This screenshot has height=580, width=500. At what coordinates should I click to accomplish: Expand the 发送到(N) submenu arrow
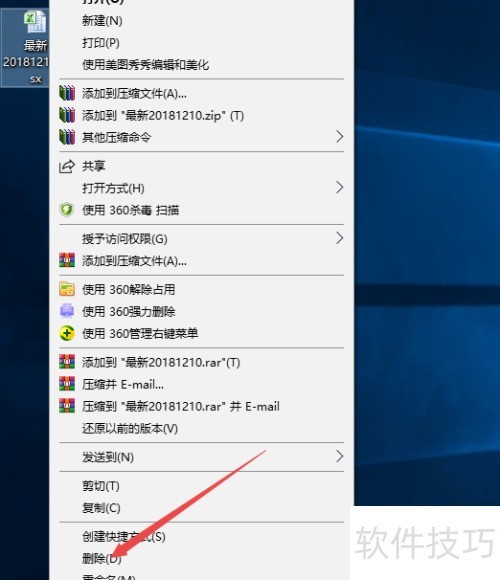[x=339, y=456]
